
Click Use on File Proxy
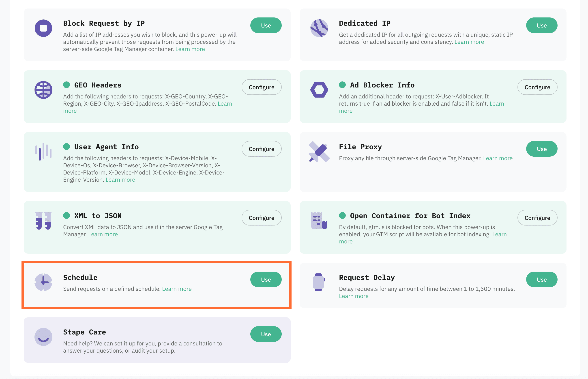(x=542, y=149)
